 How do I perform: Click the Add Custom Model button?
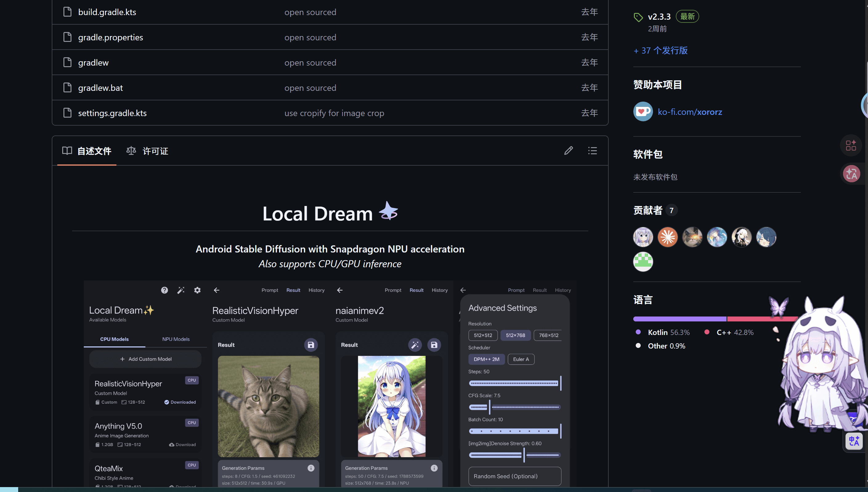coord(145,359)
